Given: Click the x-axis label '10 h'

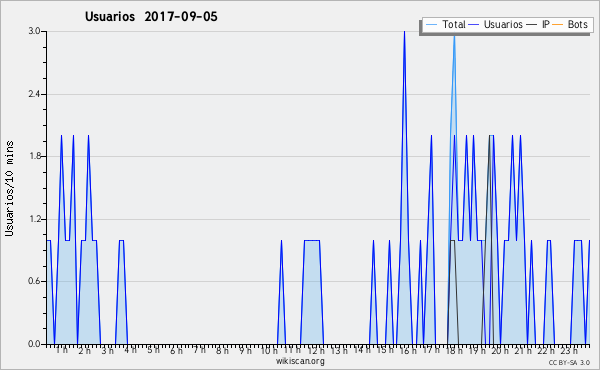Looking at the screenshot, I should click(x=269, y=350).
